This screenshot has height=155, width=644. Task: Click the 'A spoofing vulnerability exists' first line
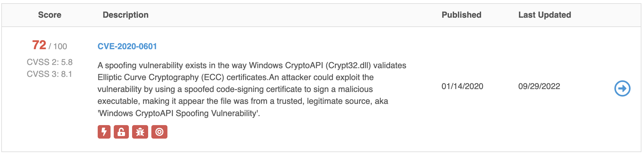[252, 66]
